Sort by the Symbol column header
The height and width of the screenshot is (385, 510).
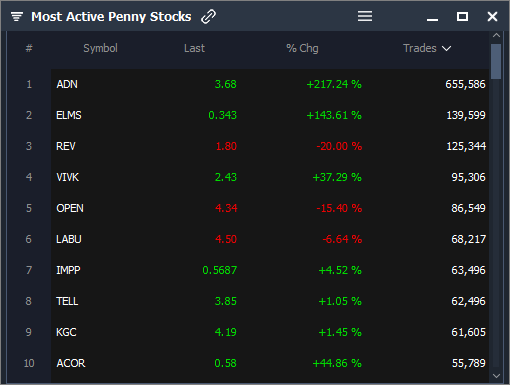tap(100, 48)
